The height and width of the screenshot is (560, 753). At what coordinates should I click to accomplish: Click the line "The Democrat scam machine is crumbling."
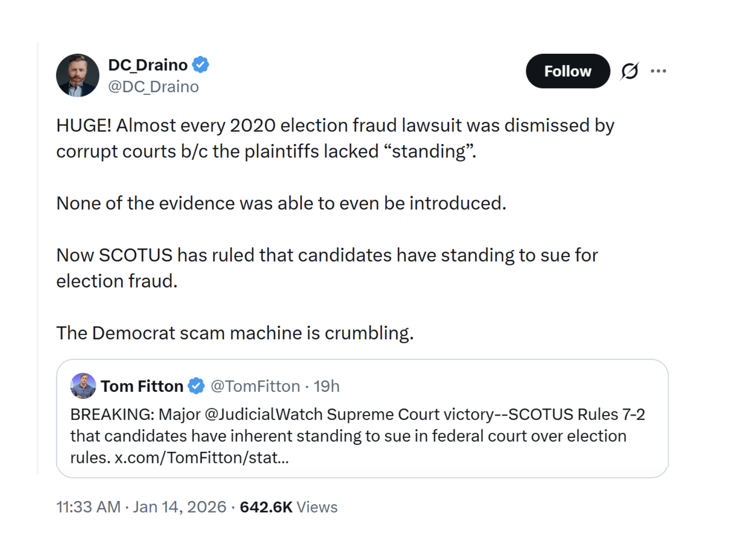[235, 333]
